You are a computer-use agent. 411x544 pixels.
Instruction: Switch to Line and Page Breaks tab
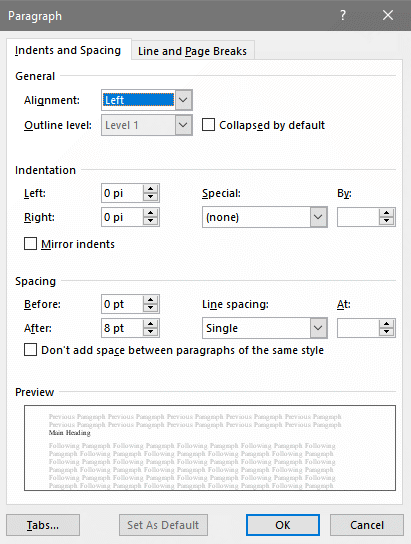coord(192,51)
